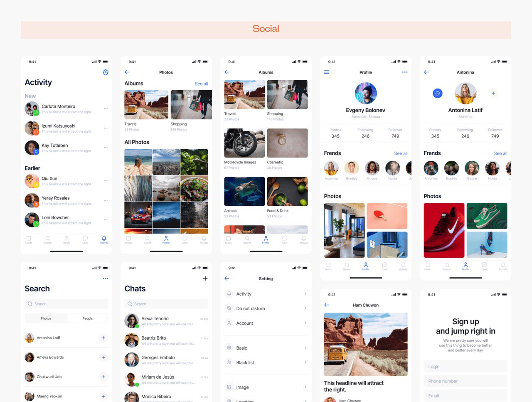Screen dimensions: 532x402
Task: Open Travels album on Photos screen
Action: coord(146,105)
